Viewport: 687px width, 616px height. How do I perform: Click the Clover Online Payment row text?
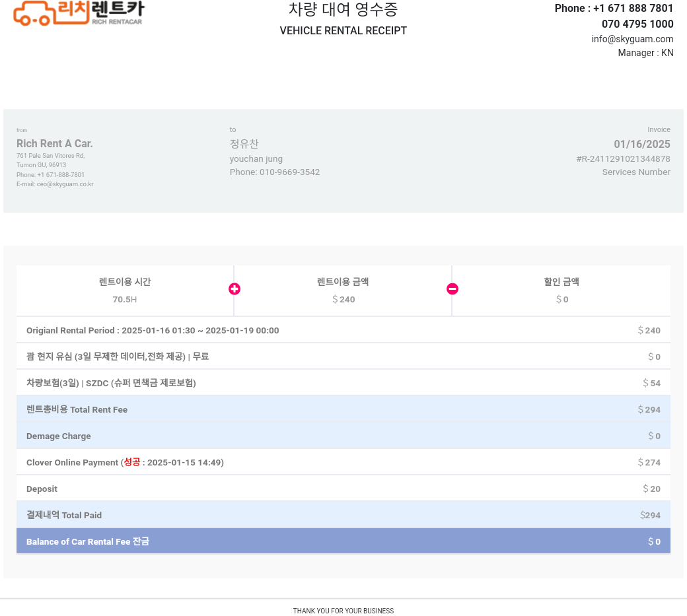click(125, 462)
